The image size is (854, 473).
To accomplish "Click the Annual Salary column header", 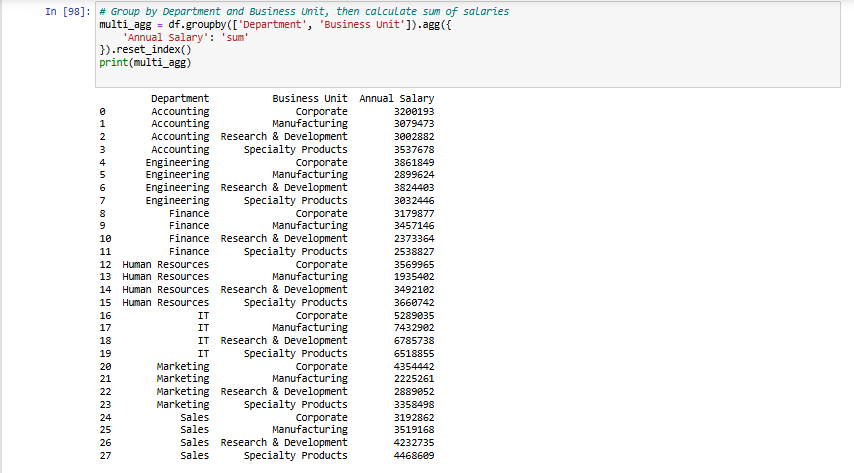I will 396,99.
